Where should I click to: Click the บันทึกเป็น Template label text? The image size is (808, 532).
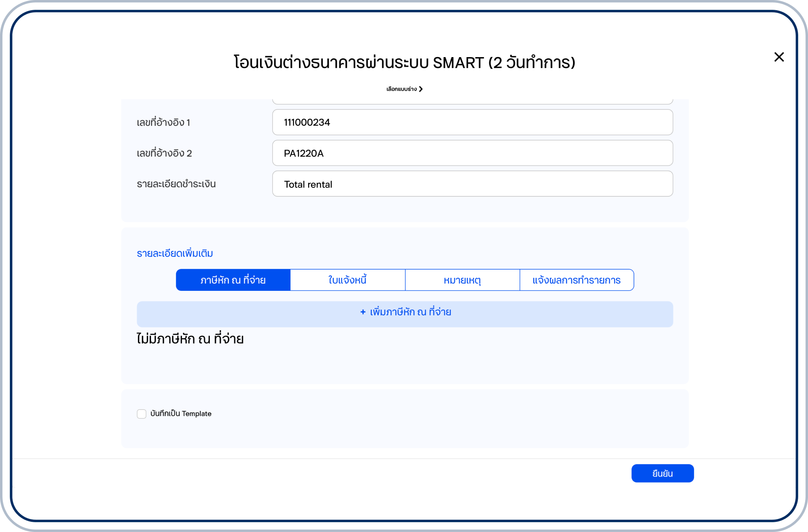click(x=181, y=414)
